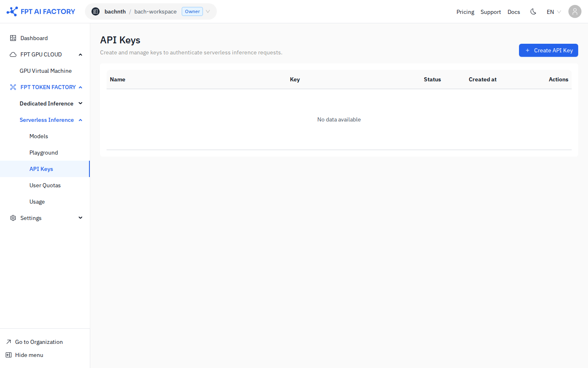Open User Quotas page
The image size is (588, 368).
45,185
